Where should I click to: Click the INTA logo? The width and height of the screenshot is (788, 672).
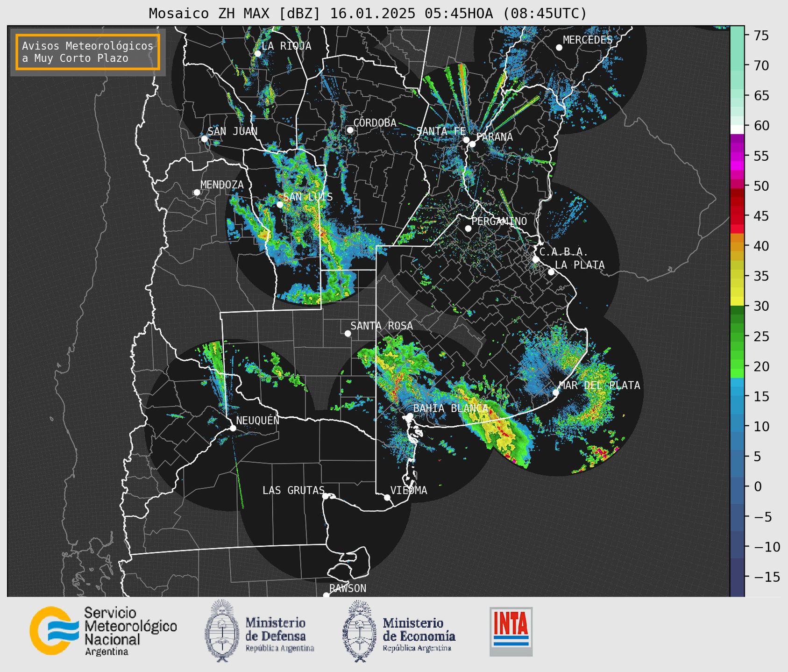[511, 631]
